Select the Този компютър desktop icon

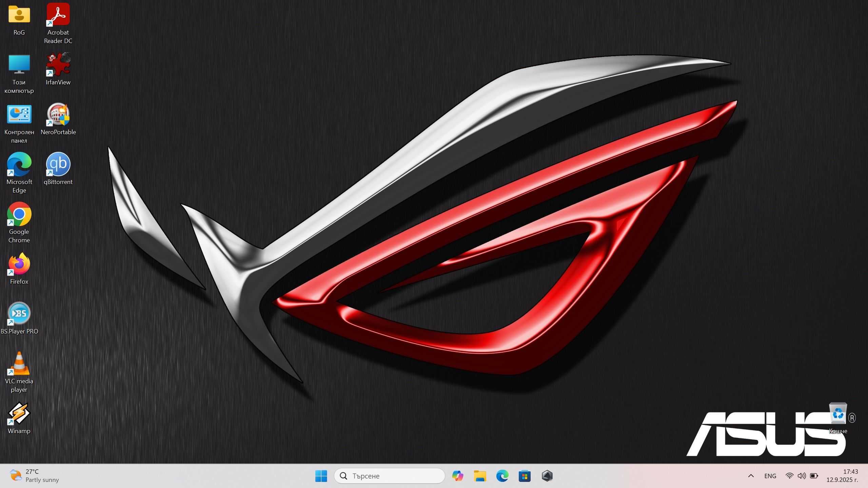tap(19, 64)
